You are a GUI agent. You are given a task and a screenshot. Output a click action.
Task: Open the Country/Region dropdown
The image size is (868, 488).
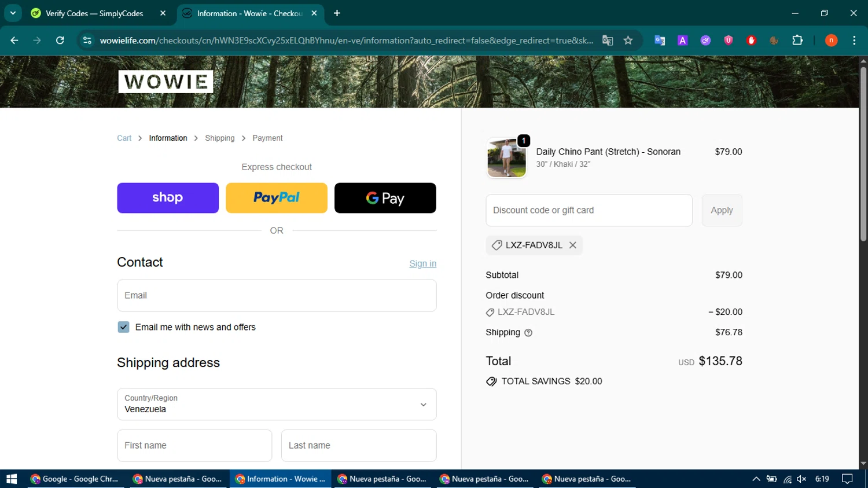[277, 404]
